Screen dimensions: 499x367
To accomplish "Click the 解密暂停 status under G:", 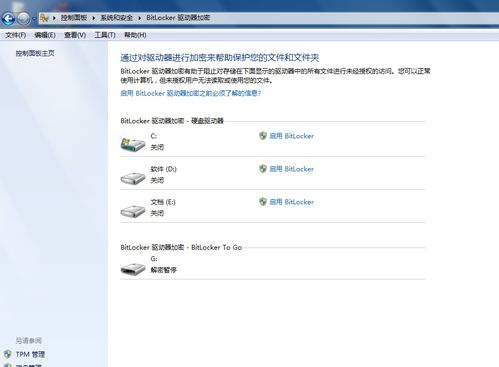I will click(x=163, y=270).
